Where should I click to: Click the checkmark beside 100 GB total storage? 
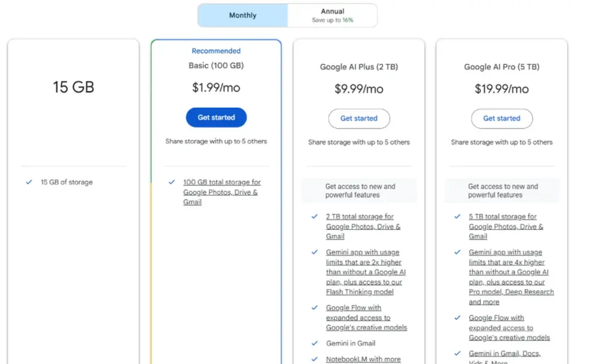point(171,182)
